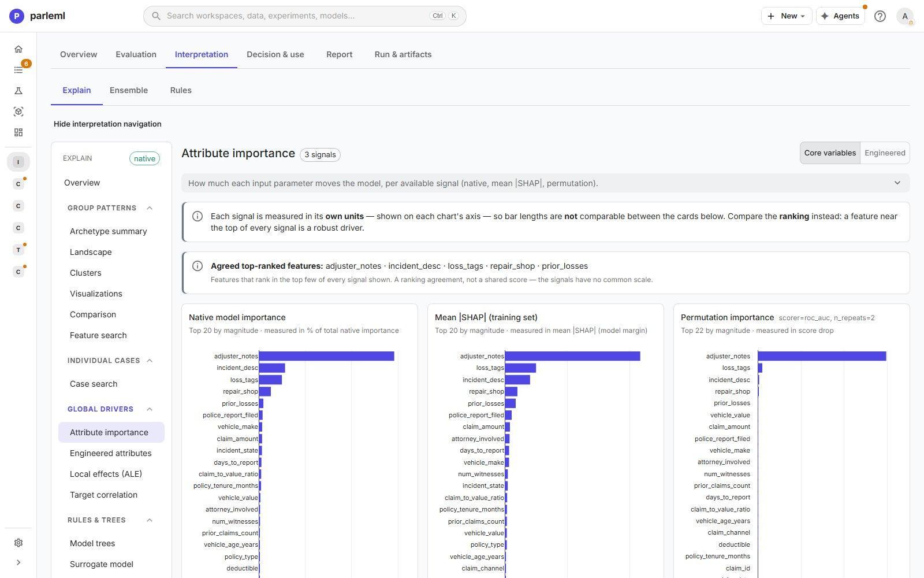Open the user avatar menu
This screenshot has width=924, height=578.
(x=905, y=16)
